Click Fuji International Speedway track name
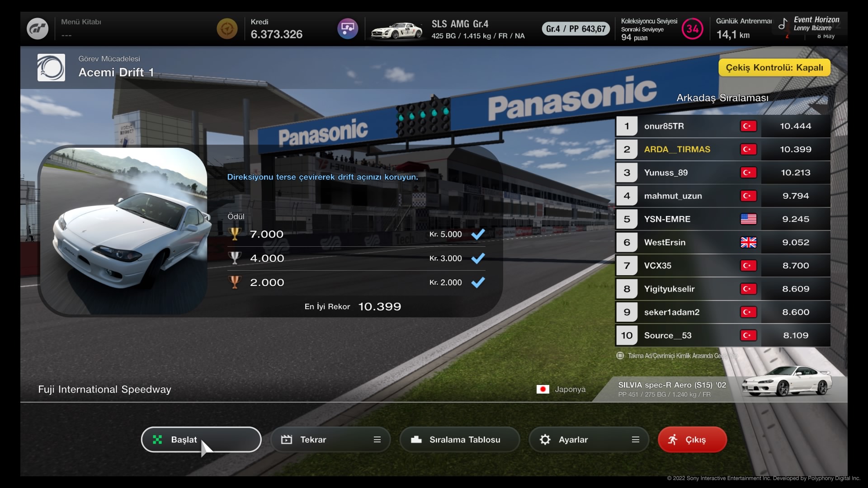Viewport: 868px width, 488px height. point(104,389)
